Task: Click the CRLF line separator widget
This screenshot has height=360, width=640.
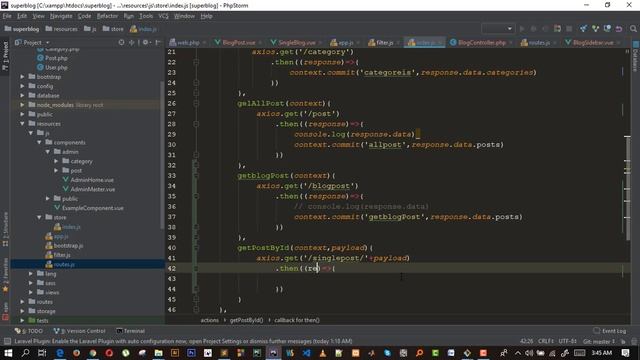Action: [x=546, y=341]
